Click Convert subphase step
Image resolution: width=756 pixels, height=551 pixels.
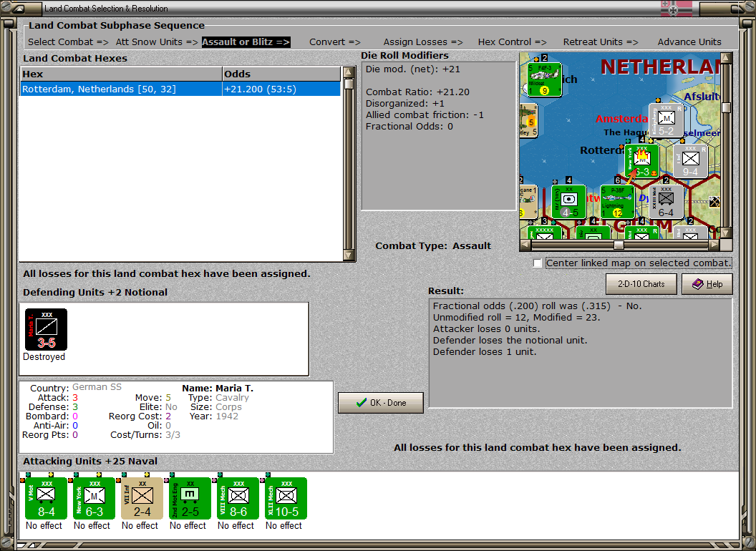(334, 42)
